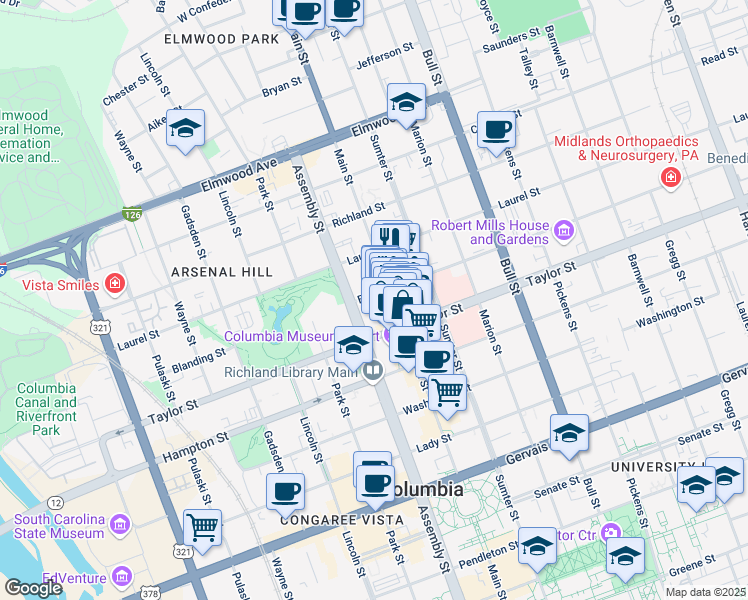Click the Route 378 highway shield
The width and height of the screenshot is (748, 600).
click(151, 593)
